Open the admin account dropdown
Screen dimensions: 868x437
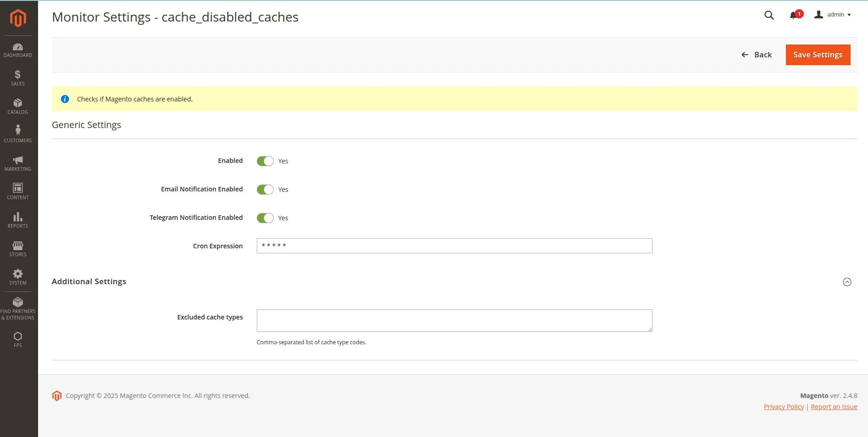tap(832, 14)
